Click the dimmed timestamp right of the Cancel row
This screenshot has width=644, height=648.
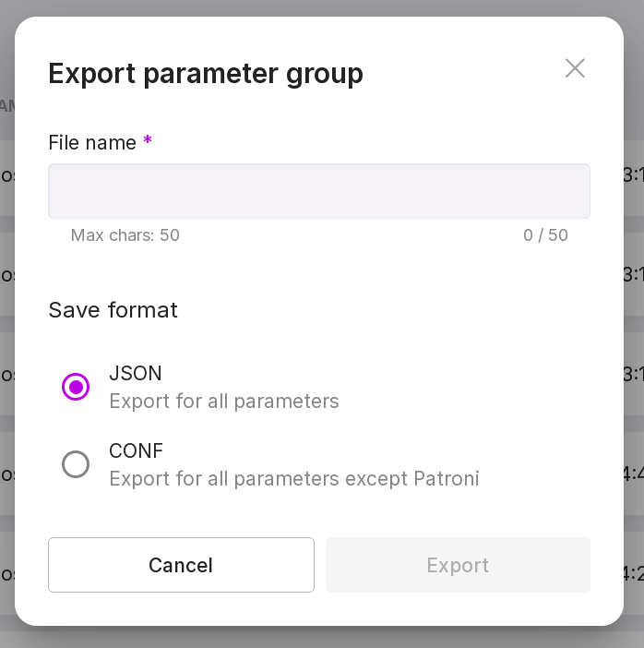[x=633, y=573]
